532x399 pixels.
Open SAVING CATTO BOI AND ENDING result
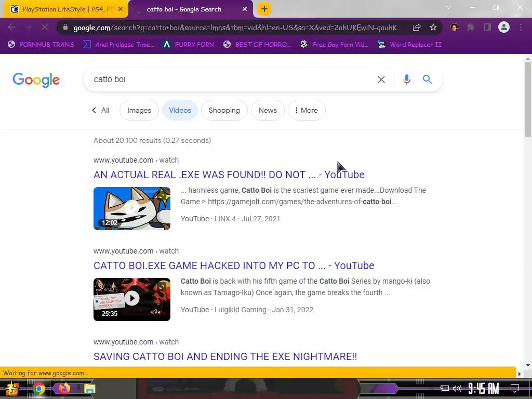pyautogui.click(x=225, y=356)
